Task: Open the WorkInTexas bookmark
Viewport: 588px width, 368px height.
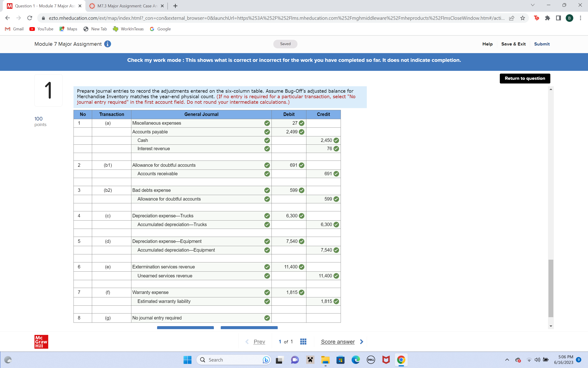Action: coord(128,29)
